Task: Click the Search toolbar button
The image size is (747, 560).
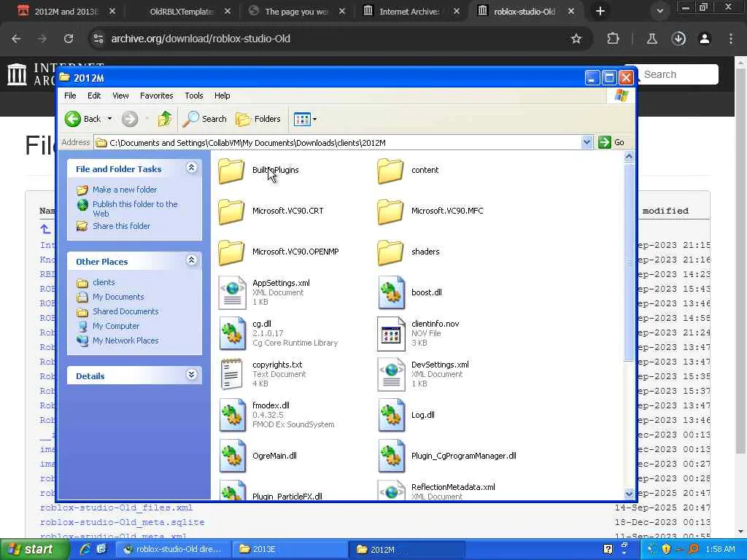Action: [x=205, y=119]
